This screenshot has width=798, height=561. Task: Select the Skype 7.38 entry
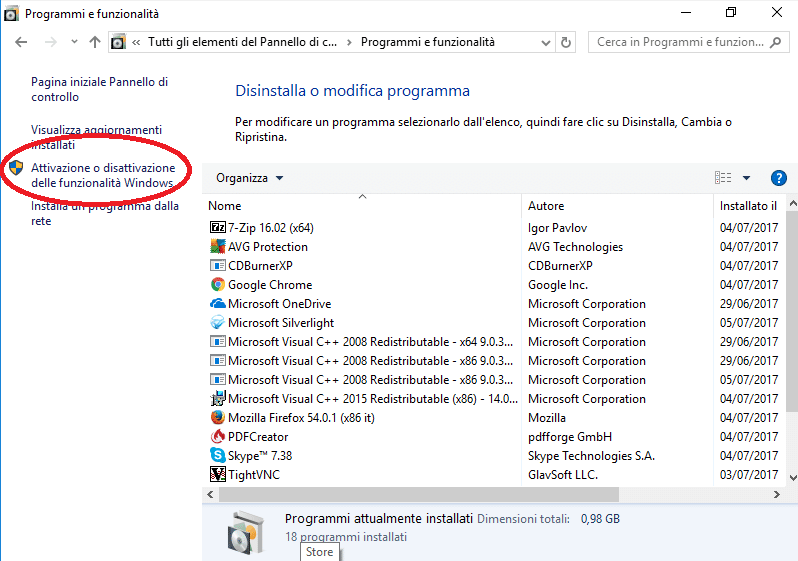tap(260, 455)
